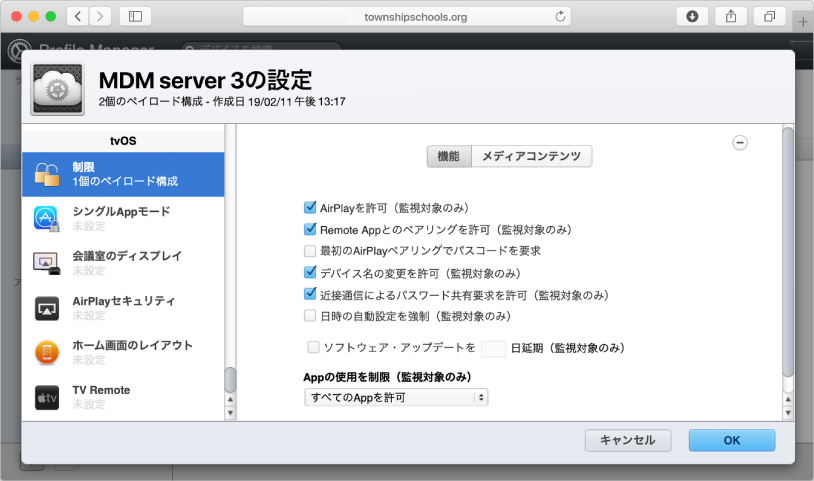
Task: Select シングルAppモード in the sidebar
Action: 123,218
